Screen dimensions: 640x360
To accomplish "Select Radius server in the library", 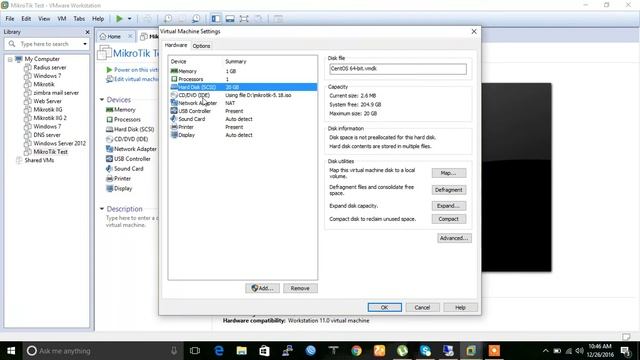I will [49, 67].
